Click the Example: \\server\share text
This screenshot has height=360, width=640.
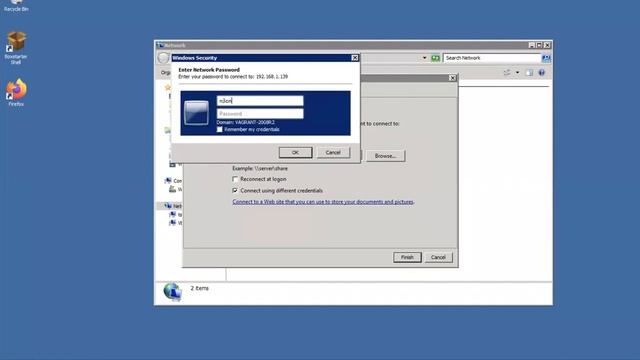(260, 168)
